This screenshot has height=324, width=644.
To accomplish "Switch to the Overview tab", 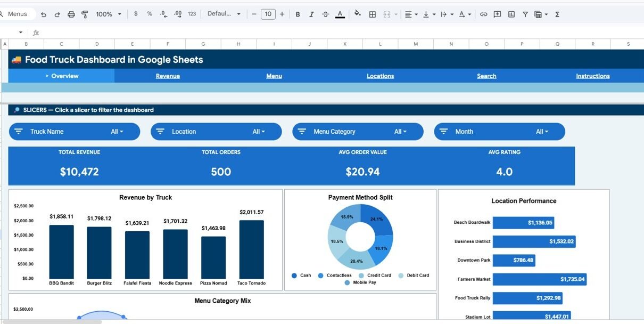I will click(64, 76).
